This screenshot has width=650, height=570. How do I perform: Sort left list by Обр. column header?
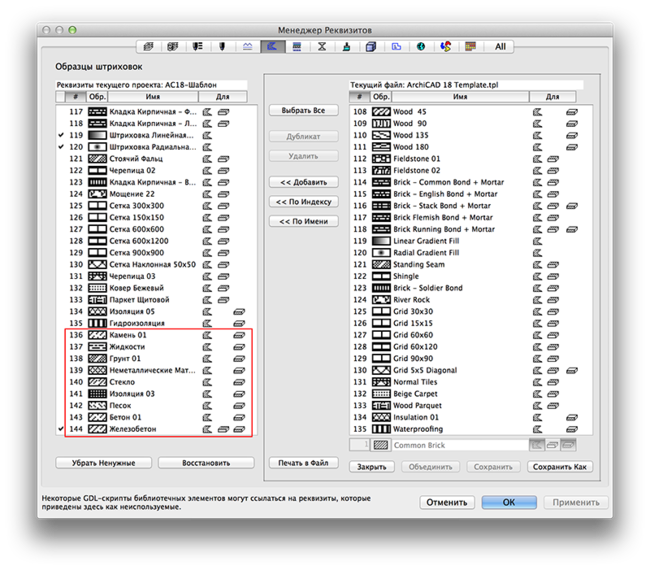pyautogui.click(x=97, y=97)
